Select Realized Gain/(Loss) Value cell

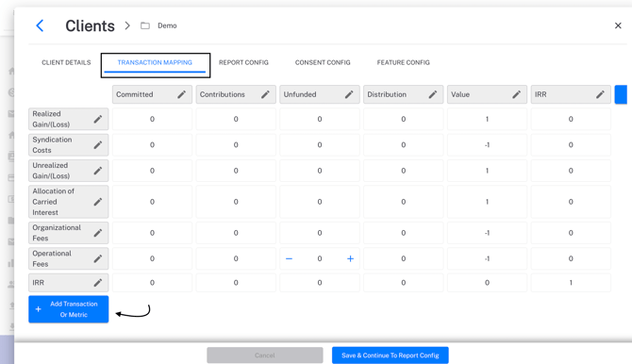(487, 119)
